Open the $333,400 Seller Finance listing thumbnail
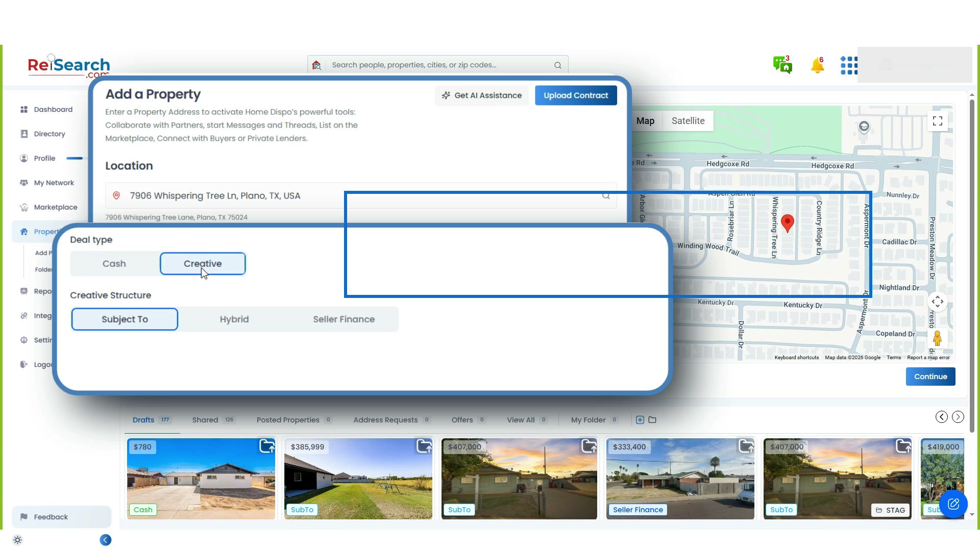This screenshot has height=551, width=980. click(680, 479)
